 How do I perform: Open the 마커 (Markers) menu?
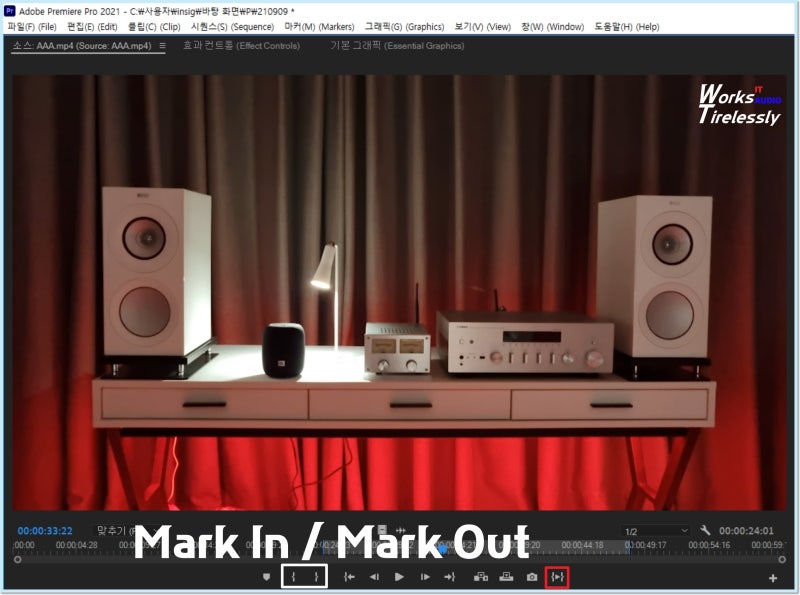click(319, 27)
